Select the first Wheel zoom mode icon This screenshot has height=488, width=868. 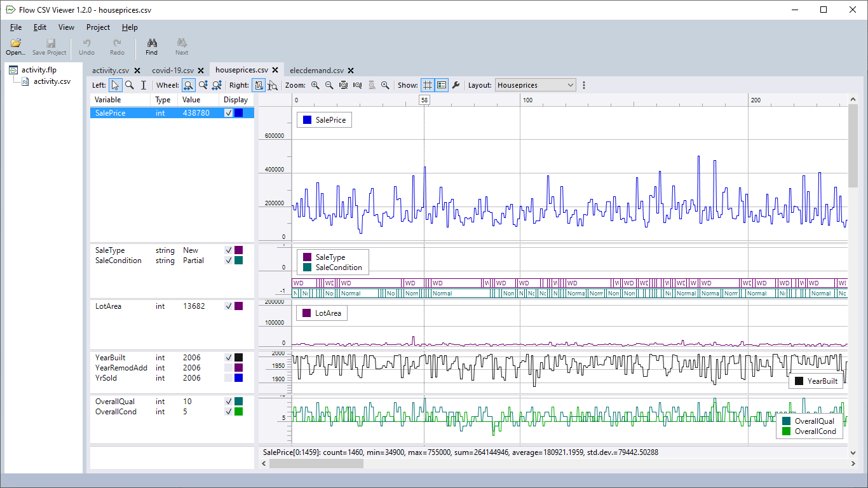click(189, 85)
